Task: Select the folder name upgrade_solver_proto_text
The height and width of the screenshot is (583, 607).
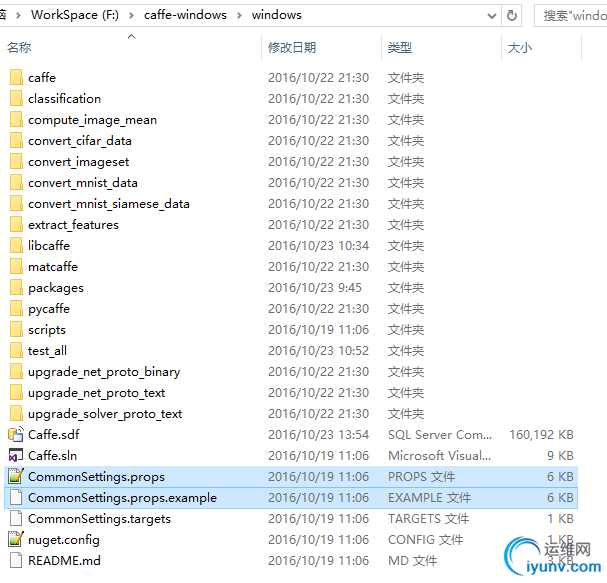Action: [105, 414]
